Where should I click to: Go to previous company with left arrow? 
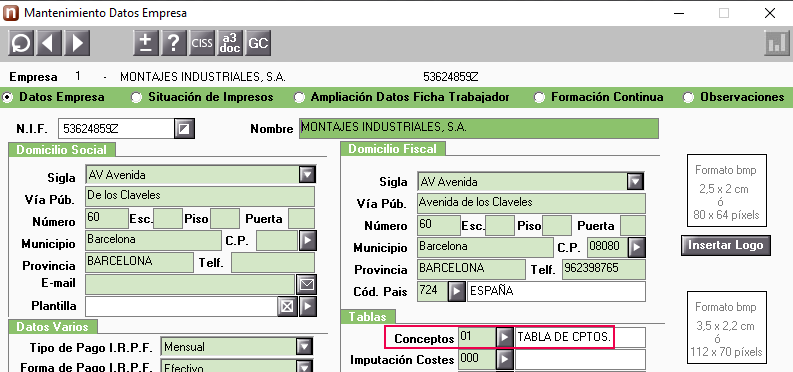tap(49, 43)
